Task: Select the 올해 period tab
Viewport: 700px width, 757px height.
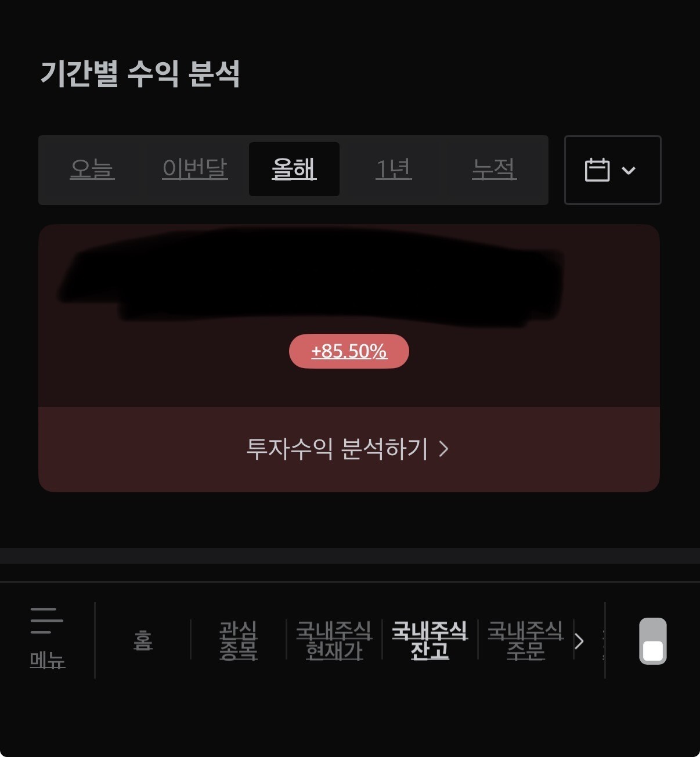Action: pos(294,169)
